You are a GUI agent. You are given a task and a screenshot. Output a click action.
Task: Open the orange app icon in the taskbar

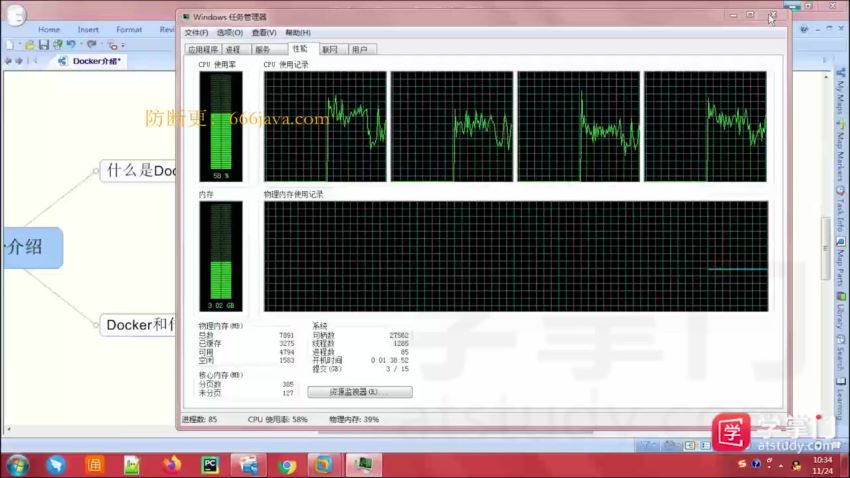pos(94,465)
